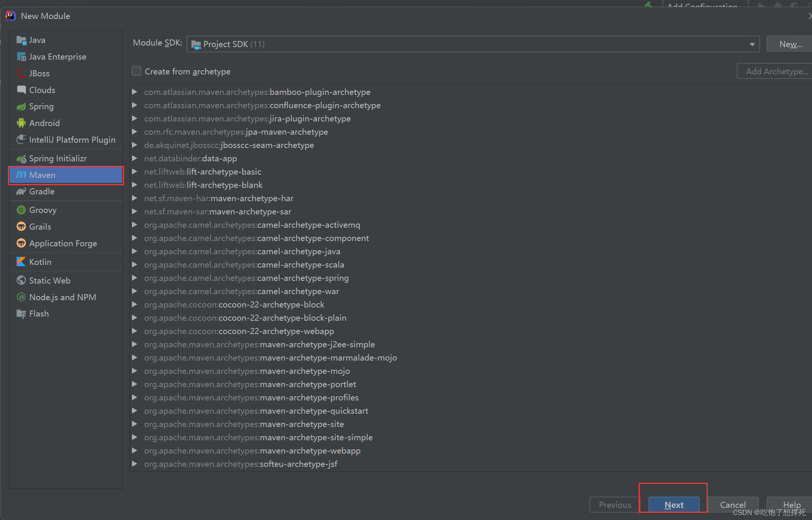The image size is (812, 520).
Task: Click the Maven 'm' icon
Action: [21, 175]
